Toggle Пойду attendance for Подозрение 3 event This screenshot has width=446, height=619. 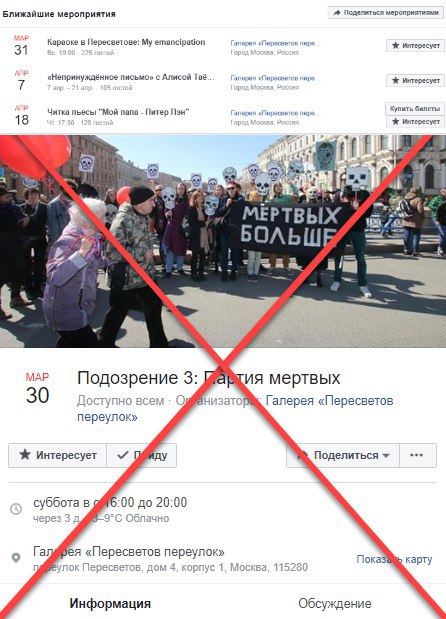coord(142,455)
